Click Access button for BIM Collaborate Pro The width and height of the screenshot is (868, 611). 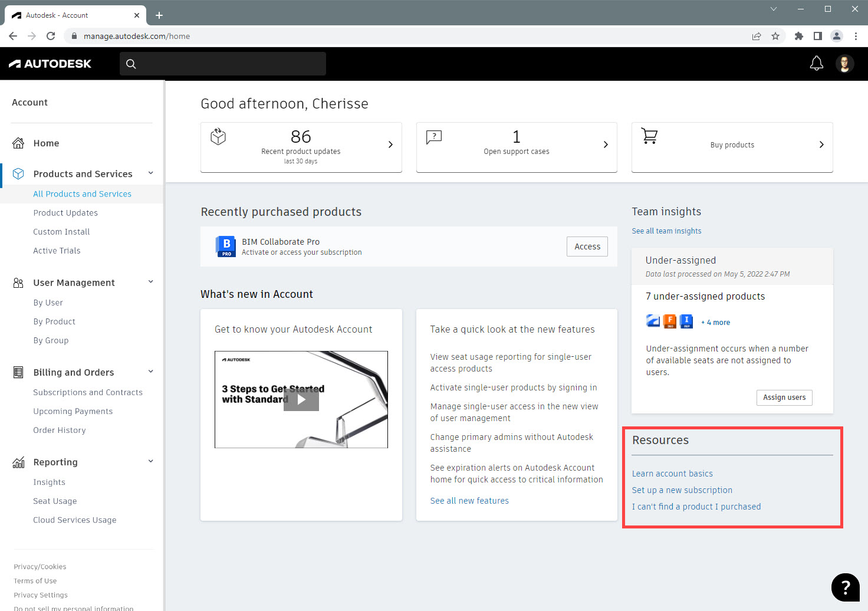[x=587, y=247]
